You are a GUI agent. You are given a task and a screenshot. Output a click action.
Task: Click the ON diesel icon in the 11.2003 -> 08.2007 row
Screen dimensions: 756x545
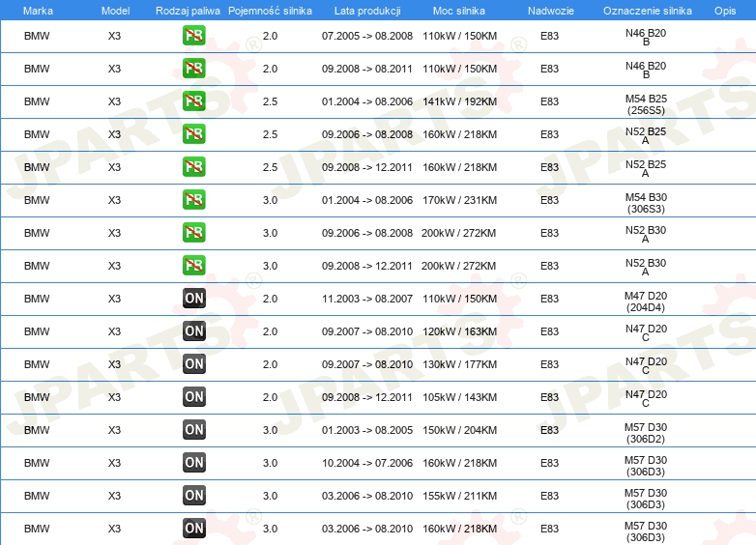(x=193, y=299)
